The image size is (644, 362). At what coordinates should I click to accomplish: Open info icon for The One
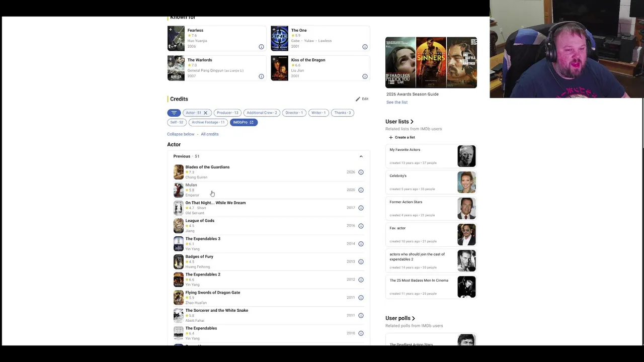click(x=365, y=47)
